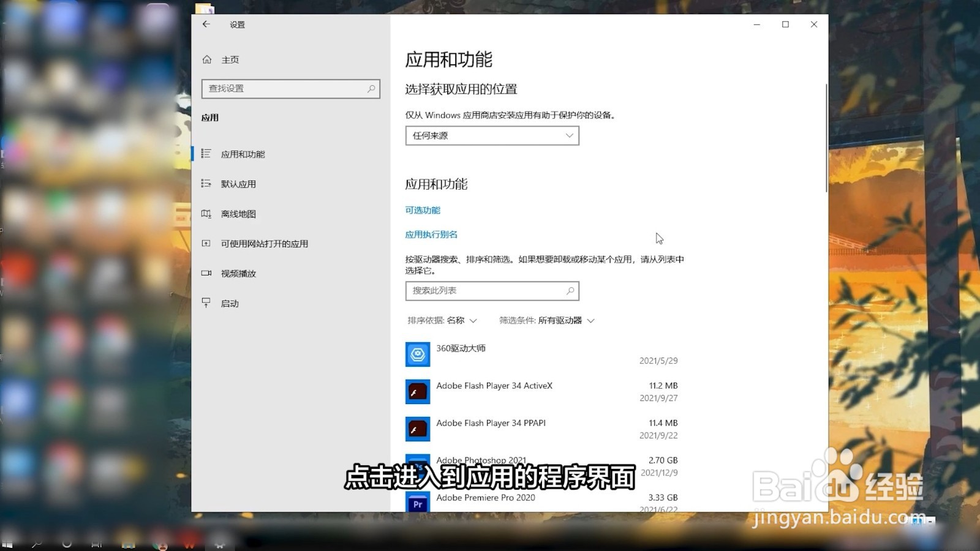Viewport: 980px width, 551px height.
Task: Click the 应用和功能 sidebar icon
Action: pos(206,154)
